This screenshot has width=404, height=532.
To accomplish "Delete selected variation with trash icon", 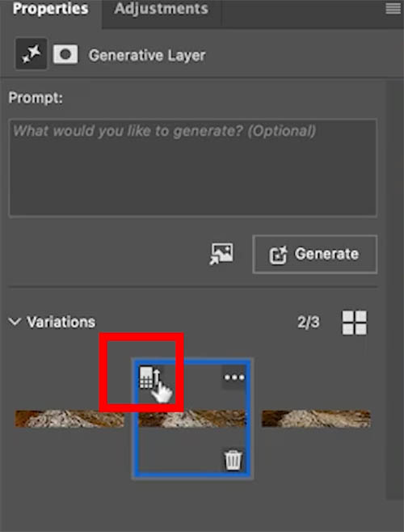I will [234, 460].
